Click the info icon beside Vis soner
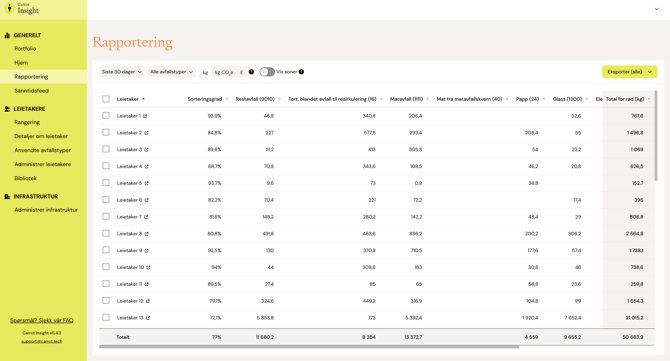This screenshot has width=670, height=361. [301, 72]
